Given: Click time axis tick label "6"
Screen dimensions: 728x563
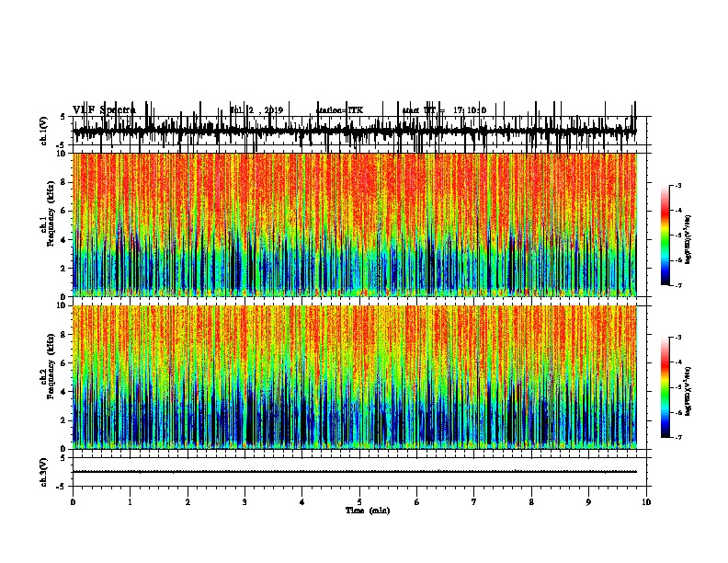Looking at the screenshot, I should 417,502.
